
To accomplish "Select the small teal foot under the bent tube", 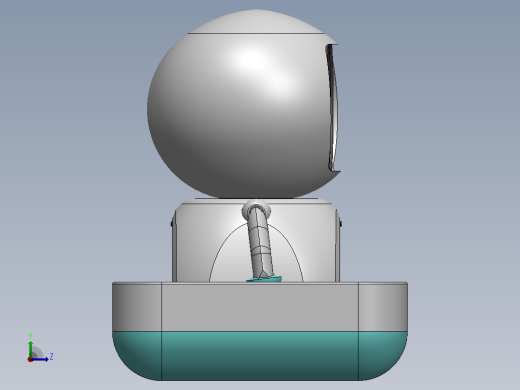I will point(264,279).
